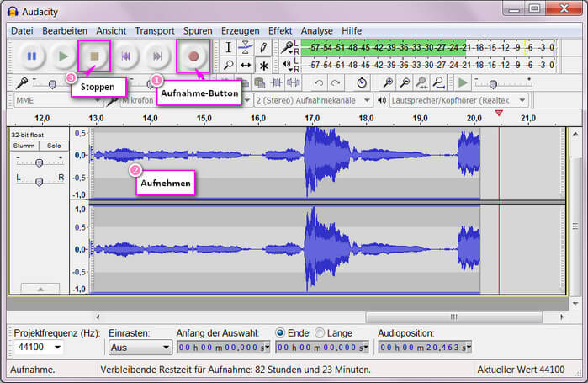
Task: Open the Effekt menu
Action: 280,31
